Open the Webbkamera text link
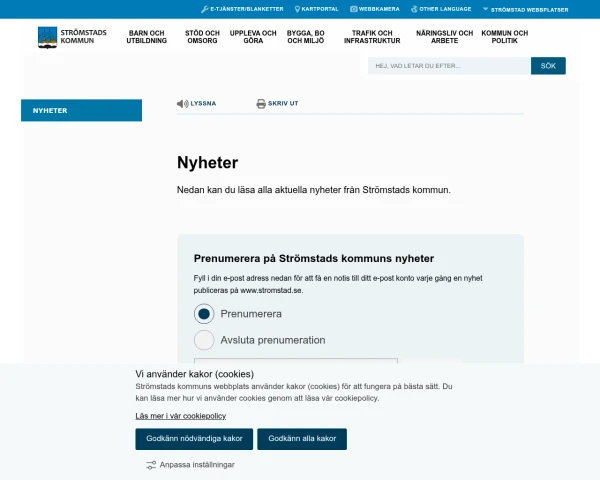The width and height of the screenshot is (600, 480). tap(379, 9)
